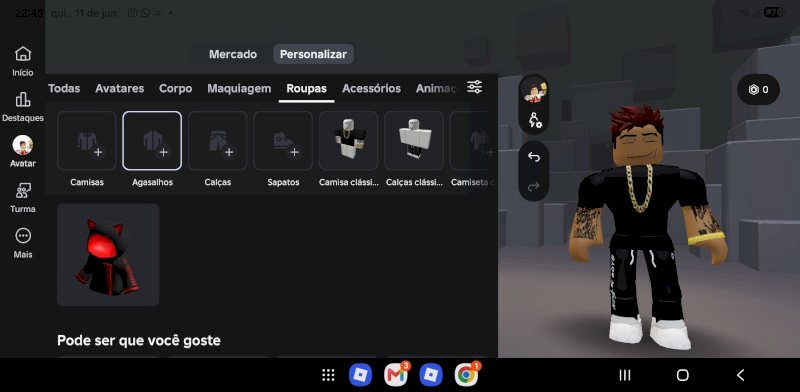Select the Roupas category tab
The height and width of the screenshot is (392, 800).
tap(306, 88)
